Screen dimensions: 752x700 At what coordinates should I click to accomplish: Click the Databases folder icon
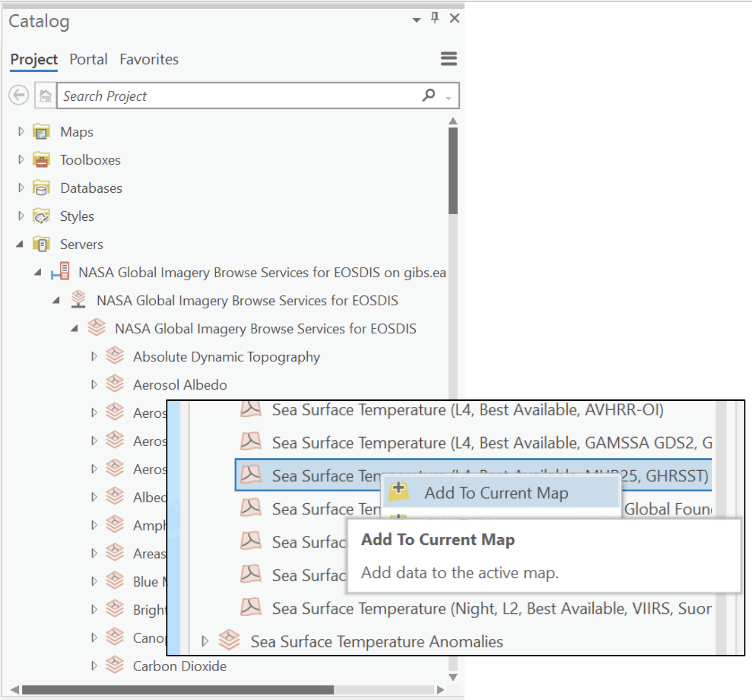41,188
